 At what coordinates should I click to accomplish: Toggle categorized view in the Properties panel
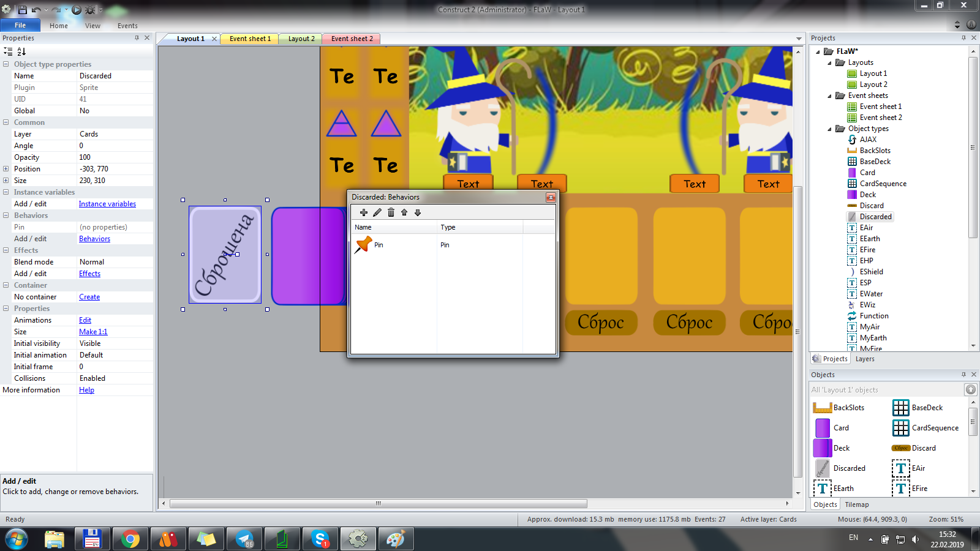(8, 51)
